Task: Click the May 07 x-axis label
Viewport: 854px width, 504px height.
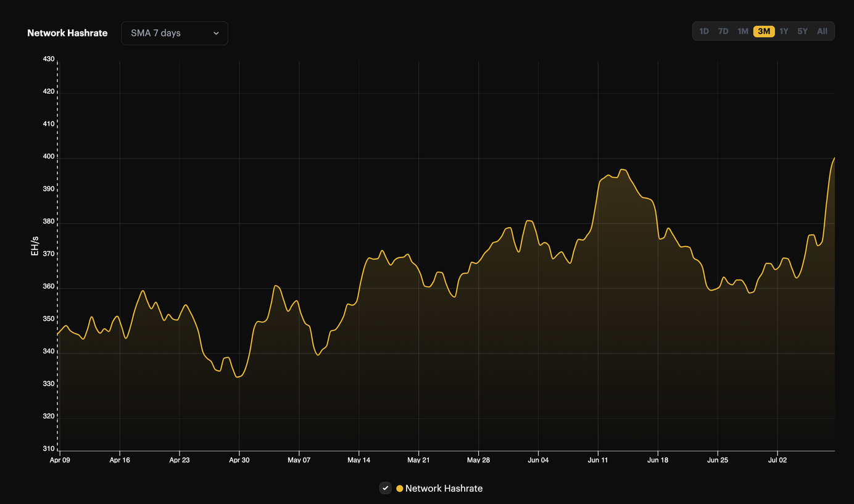Action: (299, 460)
